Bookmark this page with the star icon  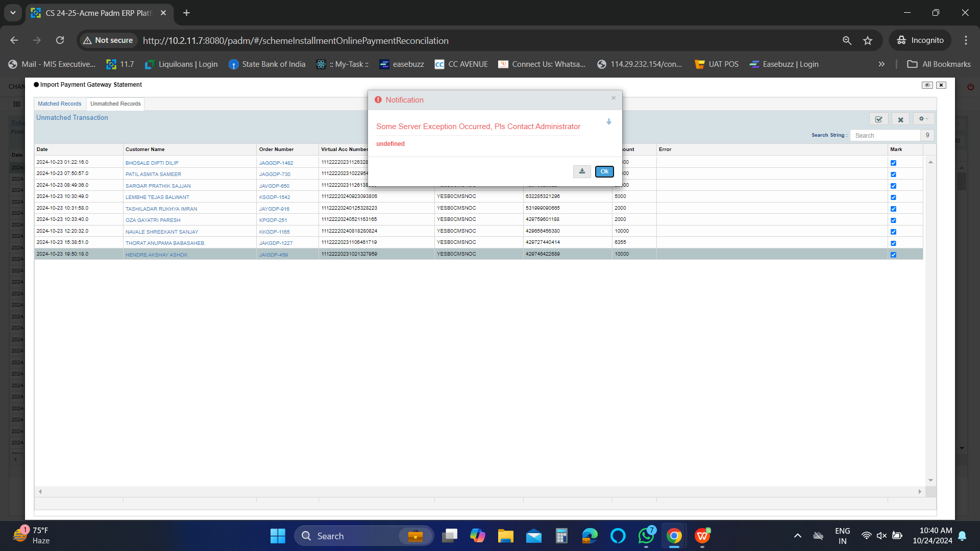point(868,40)
